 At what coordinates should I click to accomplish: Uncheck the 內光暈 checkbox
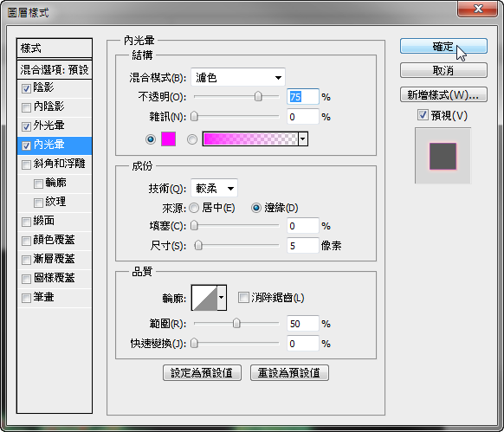click(x=26, y=145)
